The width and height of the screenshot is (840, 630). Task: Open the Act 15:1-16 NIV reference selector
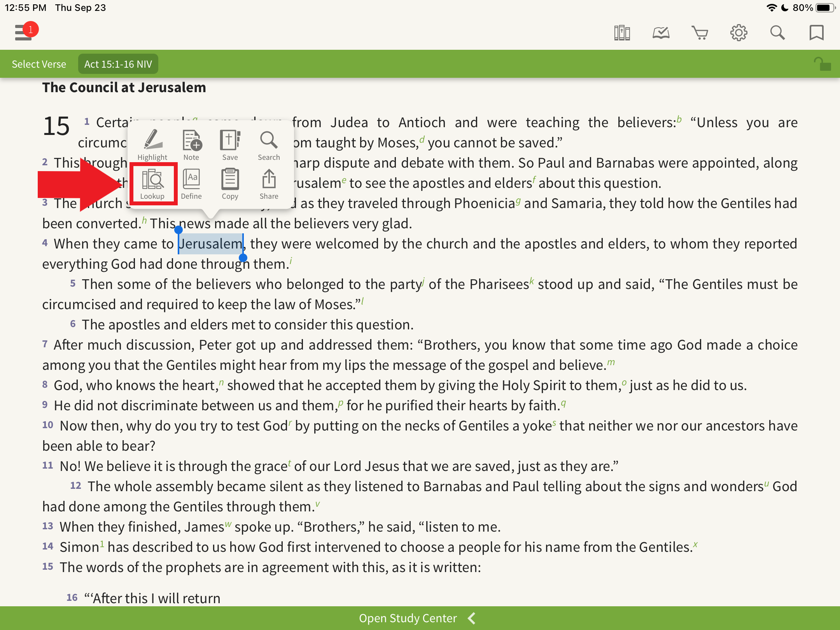tap(118, 64)
